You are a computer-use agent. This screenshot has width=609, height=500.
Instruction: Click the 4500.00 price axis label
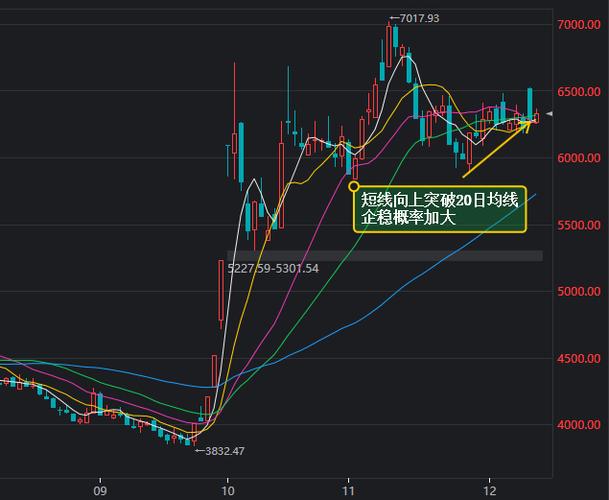click(579, 358)
